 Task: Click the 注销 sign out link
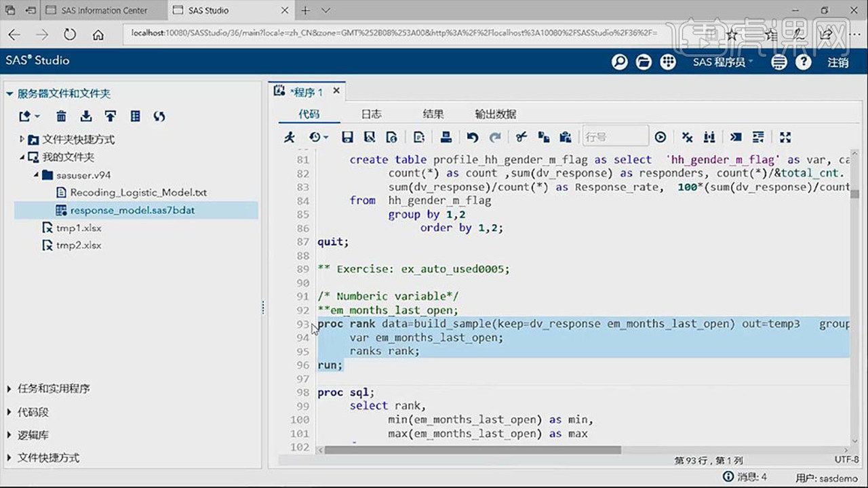coord(838,62)
